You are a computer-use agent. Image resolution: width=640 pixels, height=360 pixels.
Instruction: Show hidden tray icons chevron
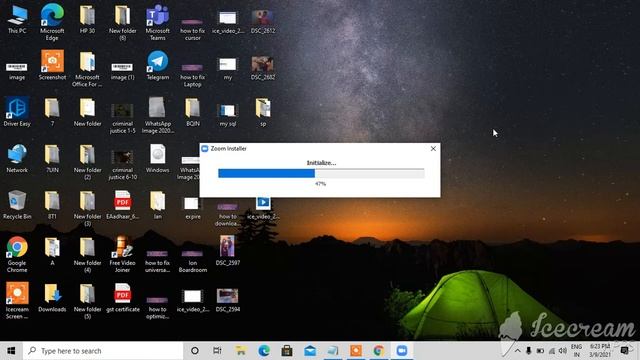517,351
